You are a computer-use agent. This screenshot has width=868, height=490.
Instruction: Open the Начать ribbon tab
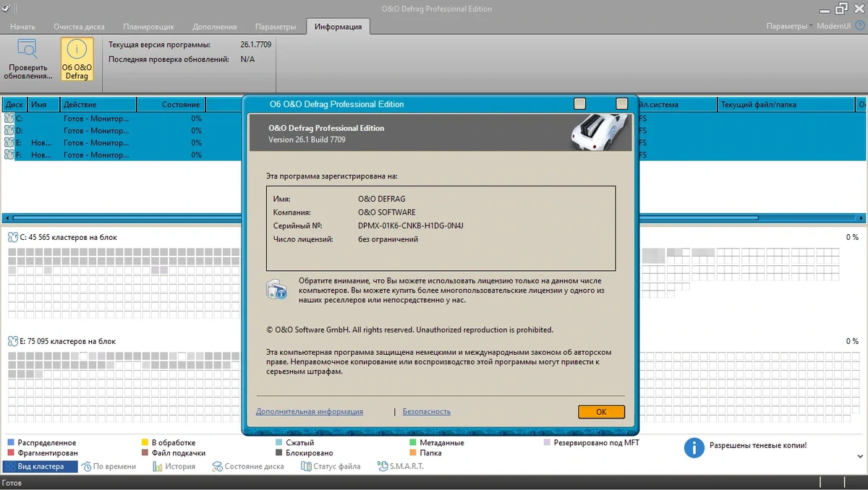click(x=22, y=27)
